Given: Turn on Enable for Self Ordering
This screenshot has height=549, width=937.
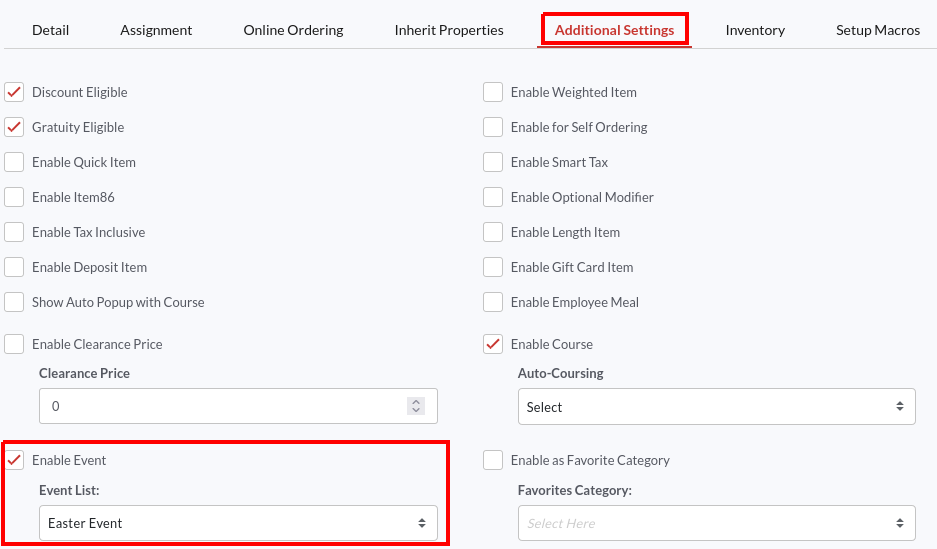Looking at the screenshot, I should click(x=493, y=127).
